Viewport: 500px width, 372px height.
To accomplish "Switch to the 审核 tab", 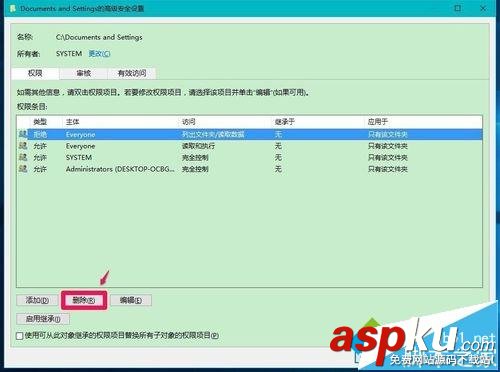I will [x=83, y=73].
